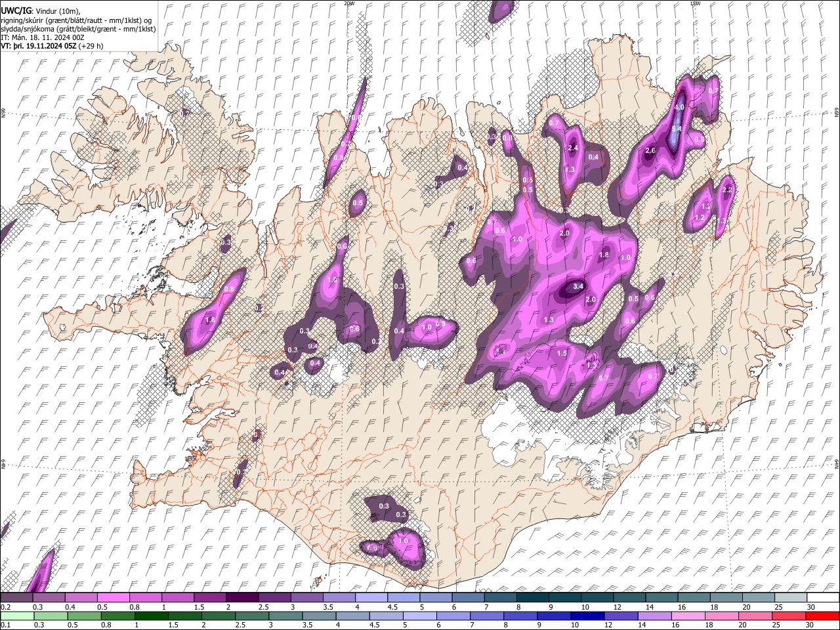The image size is (840, 630).
Task: Click the 1.5 precipitation value label
Action: click(x=562, y=353)
